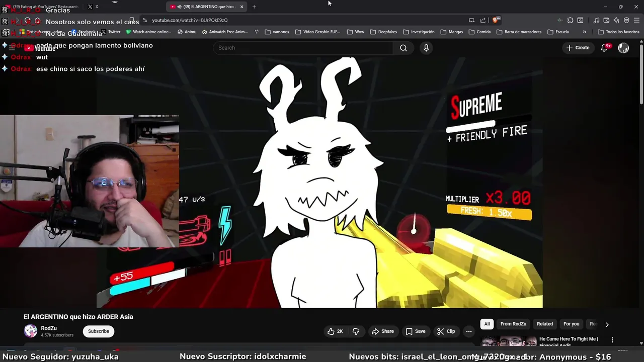Open the browser extensions puzzle icon
Screen dimensions: 644x362
point(570,20)
